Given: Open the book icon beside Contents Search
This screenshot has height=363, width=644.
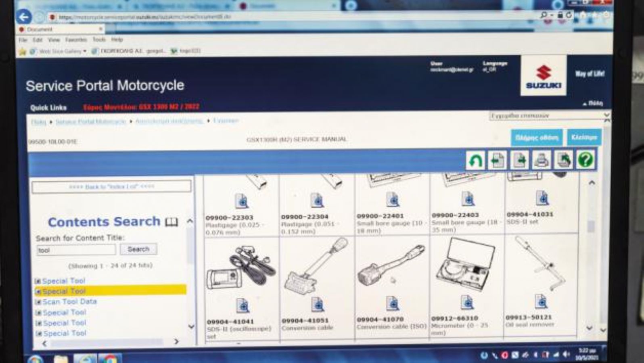Looking at the screenshot, I should [171, 222].
